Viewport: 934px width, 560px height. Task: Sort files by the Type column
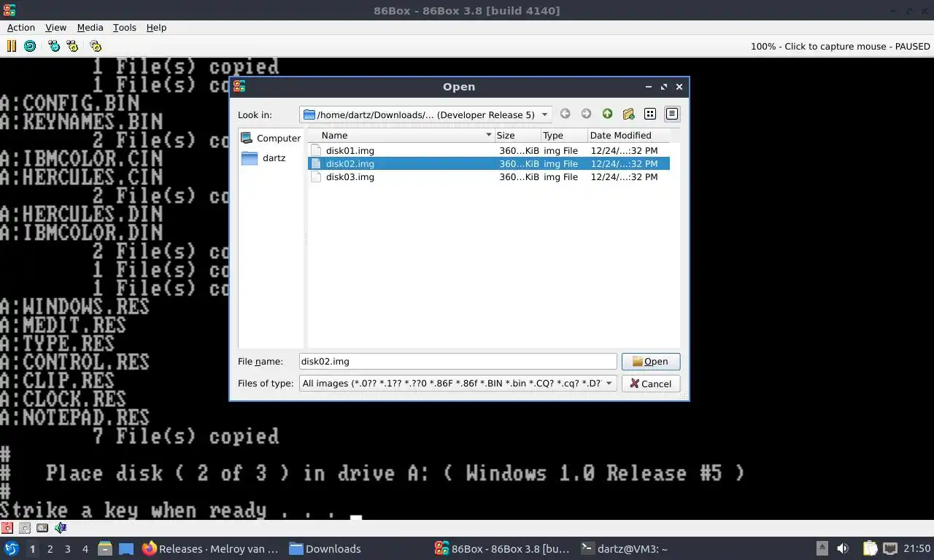[564, 136]
